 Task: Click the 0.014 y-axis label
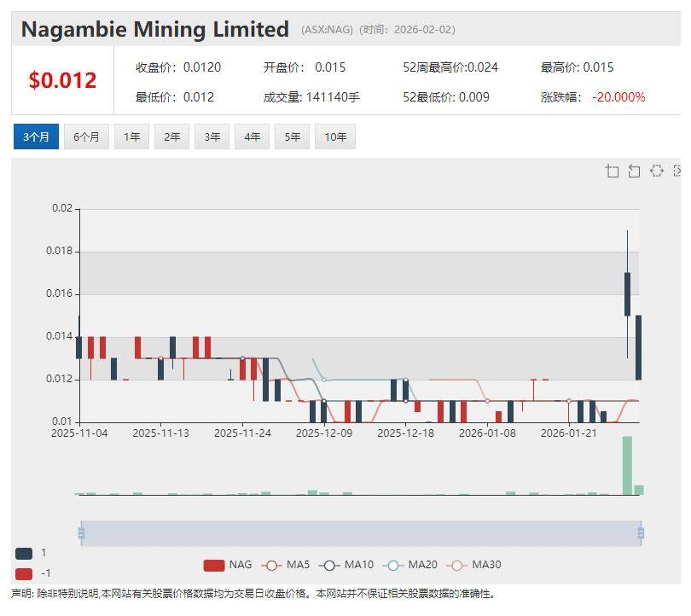point(59,336)
